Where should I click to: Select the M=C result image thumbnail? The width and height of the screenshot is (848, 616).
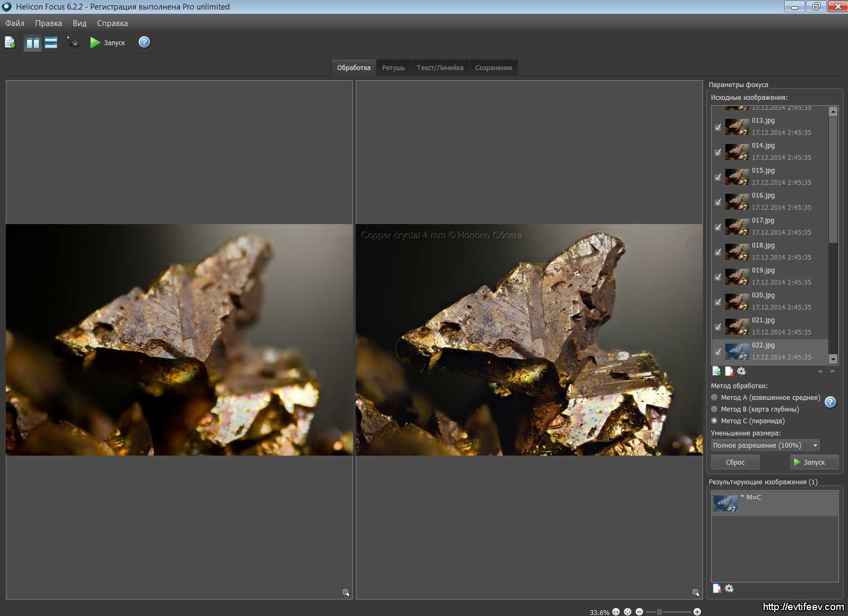(725, 503)
